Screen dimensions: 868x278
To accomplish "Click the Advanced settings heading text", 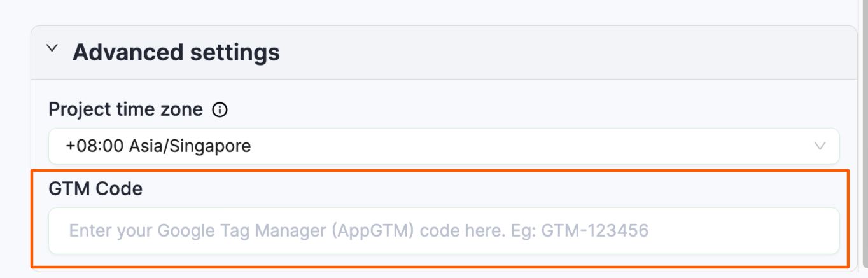I will 176,52.
